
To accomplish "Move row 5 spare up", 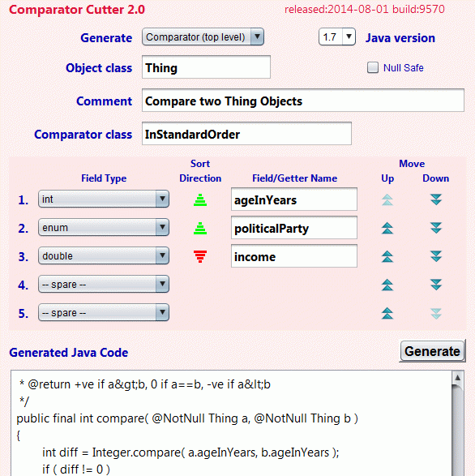I will click(x=387, y=313).
